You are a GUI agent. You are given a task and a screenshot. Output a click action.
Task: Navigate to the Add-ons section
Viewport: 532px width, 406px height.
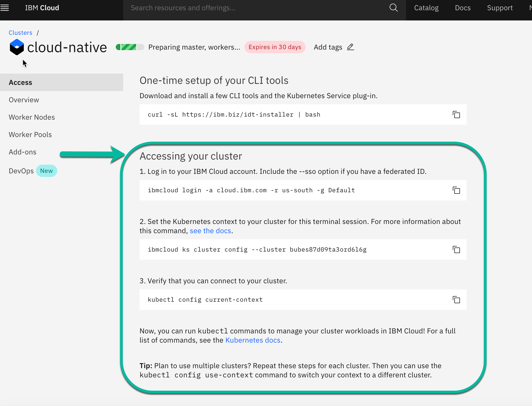22,151
